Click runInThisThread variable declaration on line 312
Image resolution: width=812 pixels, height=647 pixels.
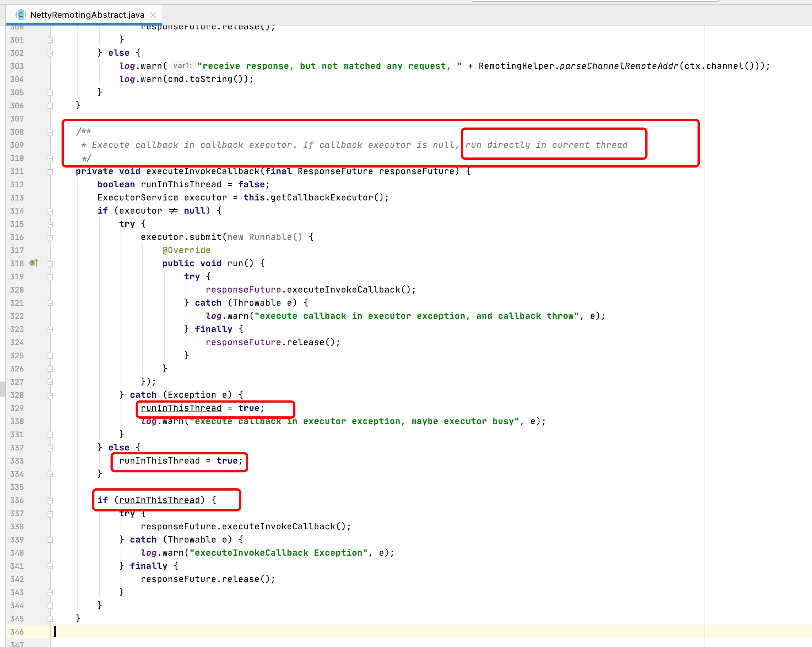tap(181, 185)
